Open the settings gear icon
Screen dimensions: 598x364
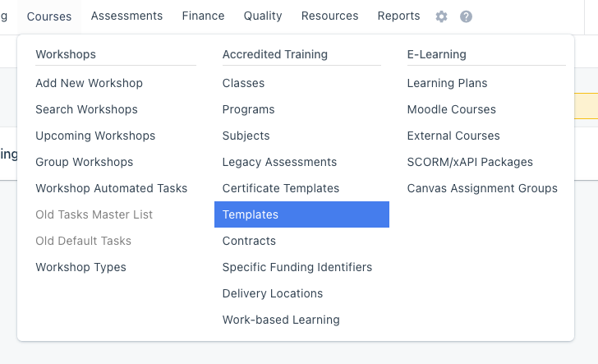coord(441,16)
